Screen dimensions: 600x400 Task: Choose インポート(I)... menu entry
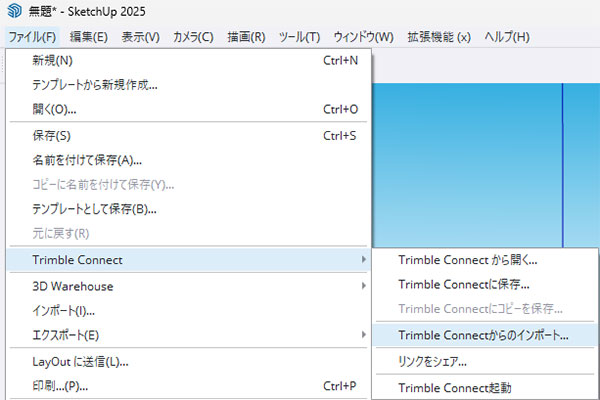(x=189, y=310)
